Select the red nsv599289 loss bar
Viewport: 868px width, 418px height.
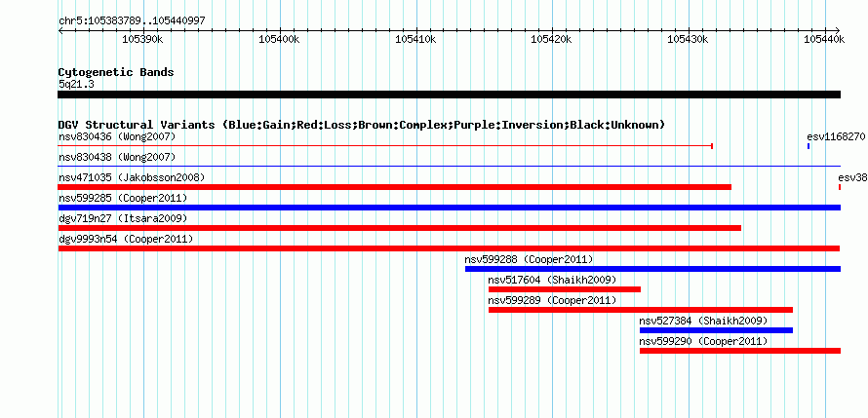pos(641,310)
